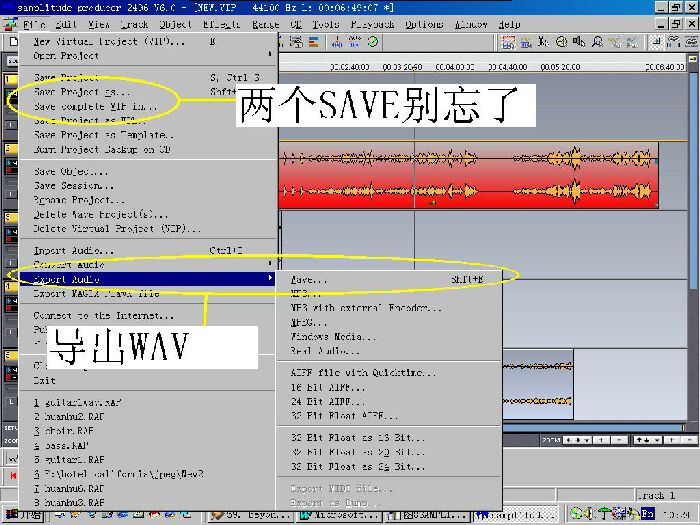Click the red waveform audio object
The height and width of the screenshot is (525, 700).
tap(468, 175)
